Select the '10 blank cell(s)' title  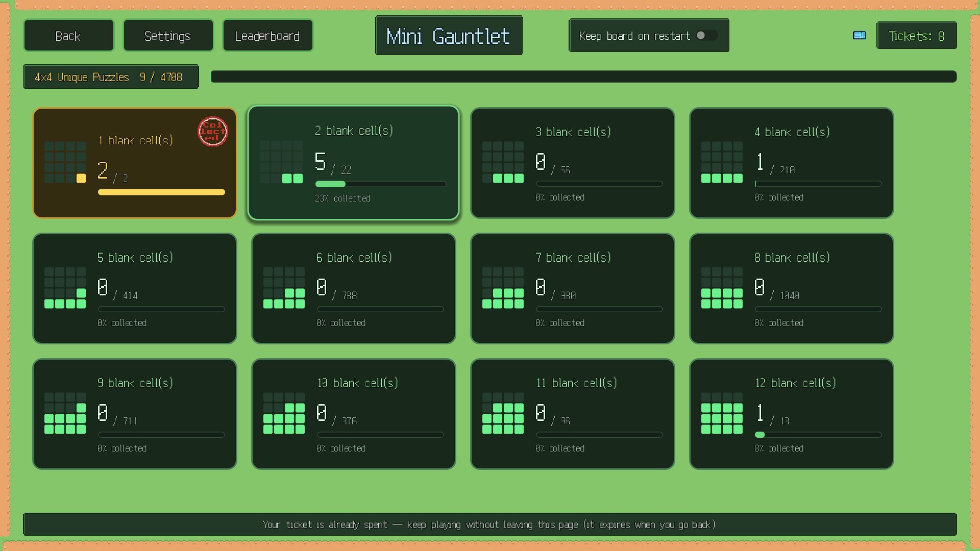point(357,383)
